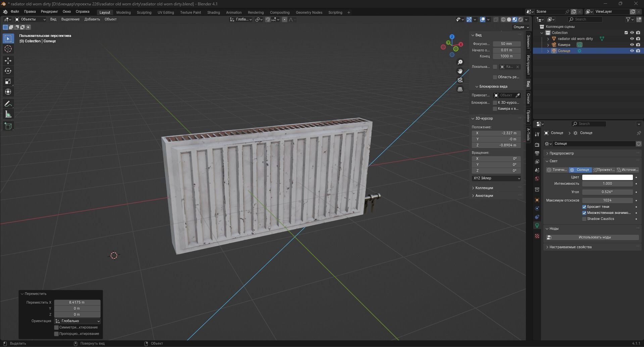644x347 pixels.
Task: Open the View Layer properties tab icon
Action: click(537, 162)
